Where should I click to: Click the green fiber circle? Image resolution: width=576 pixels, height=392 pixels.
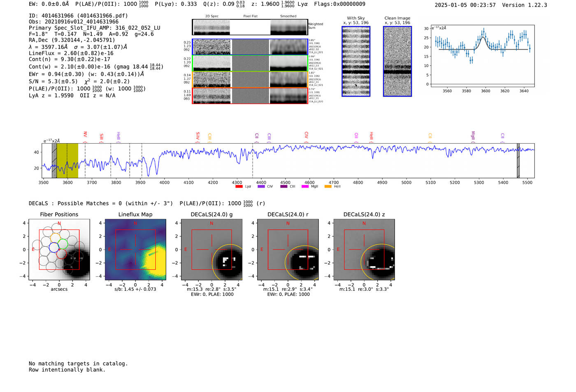[x=63, y=244]
